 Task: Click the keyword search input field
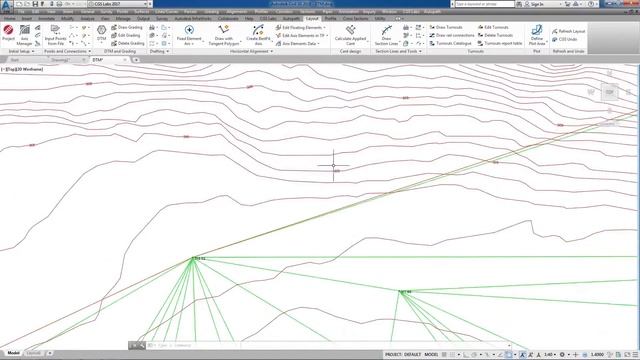tap(484, 4)
